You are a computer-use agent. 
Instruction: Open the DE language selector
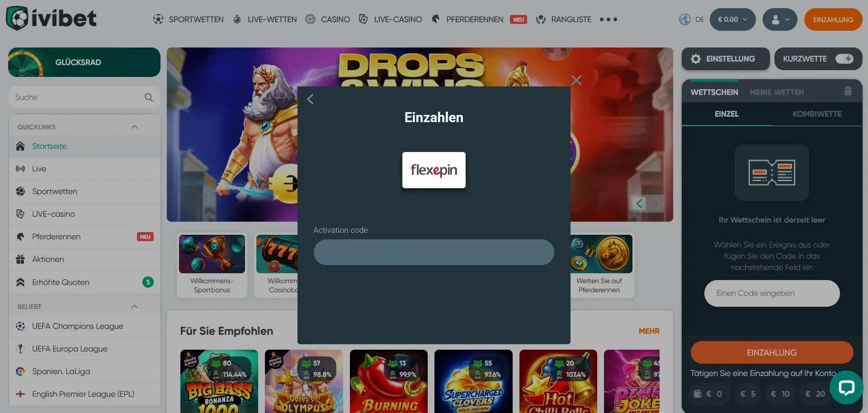pos(699,19)
